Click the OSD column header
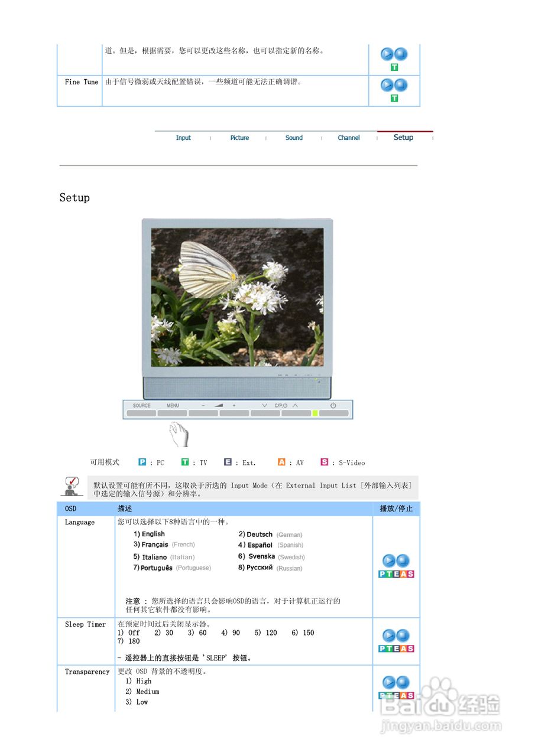 tap(70, 509)
